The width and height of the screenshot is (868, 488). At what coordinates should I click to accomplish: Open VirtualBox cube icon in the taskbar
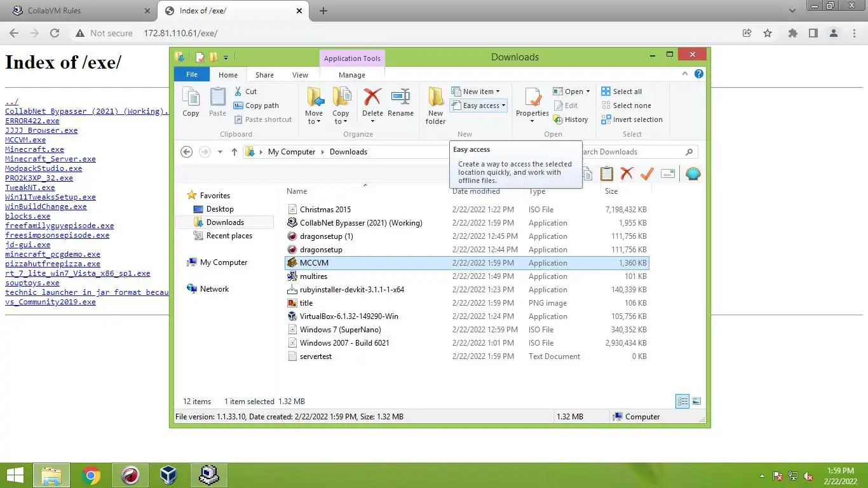coord(169,475)
